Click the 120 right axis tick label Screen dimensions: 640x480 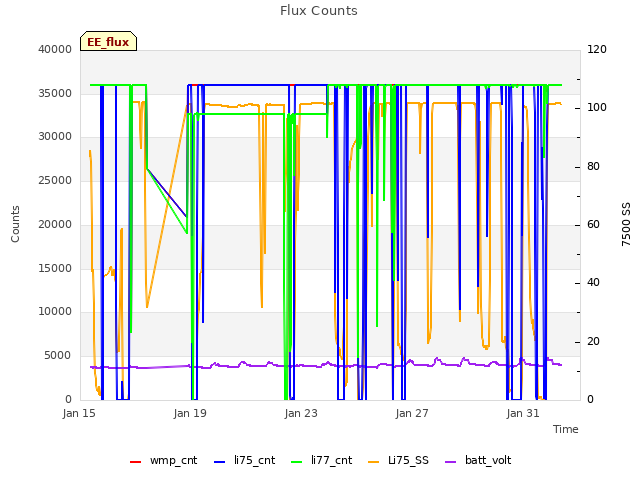pyautogui.click(x=597, y=49)
